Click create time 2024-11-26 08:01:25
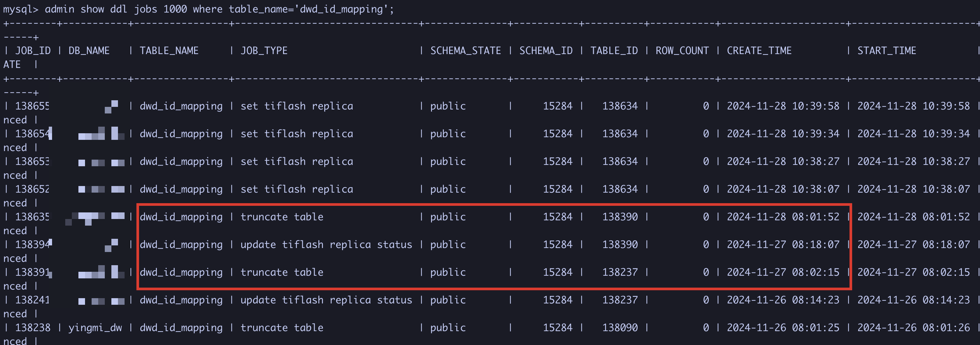This screenshot has width=980, height=345. click(x=783, y=328)
